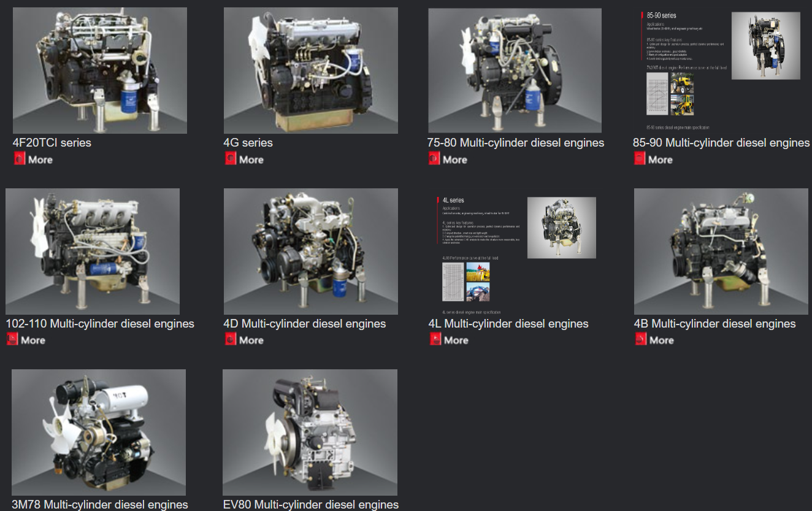Open the 75-80 Multi-cylinder engine image
This screenshot has height=511, width=812.
click(x=515, y=71)
